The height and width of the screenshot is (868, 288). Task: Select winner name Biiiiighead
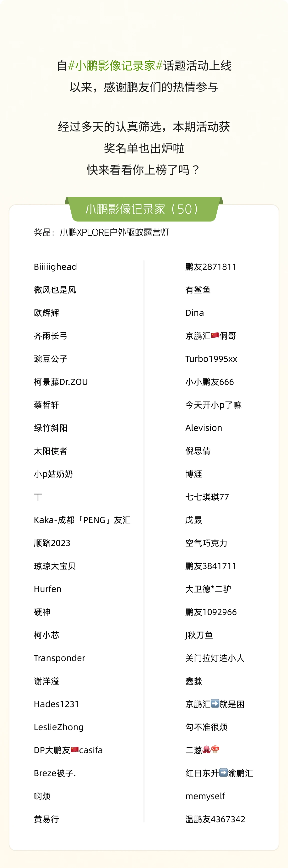[56, 267]
